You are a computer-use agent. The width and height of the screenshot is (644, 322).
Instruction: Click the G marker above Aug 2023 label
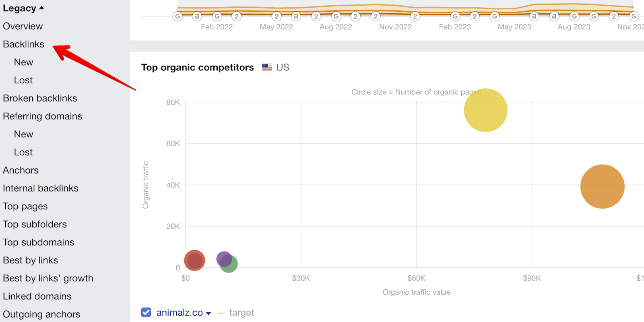574,17
